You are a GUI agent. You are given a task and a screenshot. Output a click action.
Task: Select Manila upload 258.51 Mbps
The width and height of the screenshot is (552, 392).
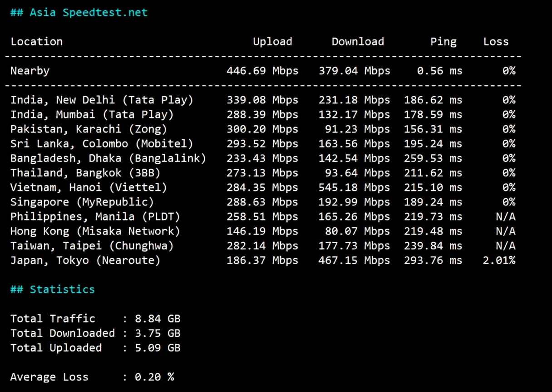262,216
